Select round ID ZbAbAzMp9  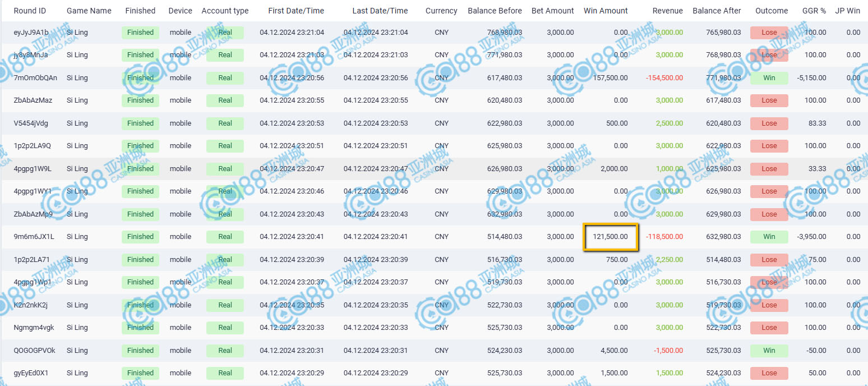(x=33, y=214)
